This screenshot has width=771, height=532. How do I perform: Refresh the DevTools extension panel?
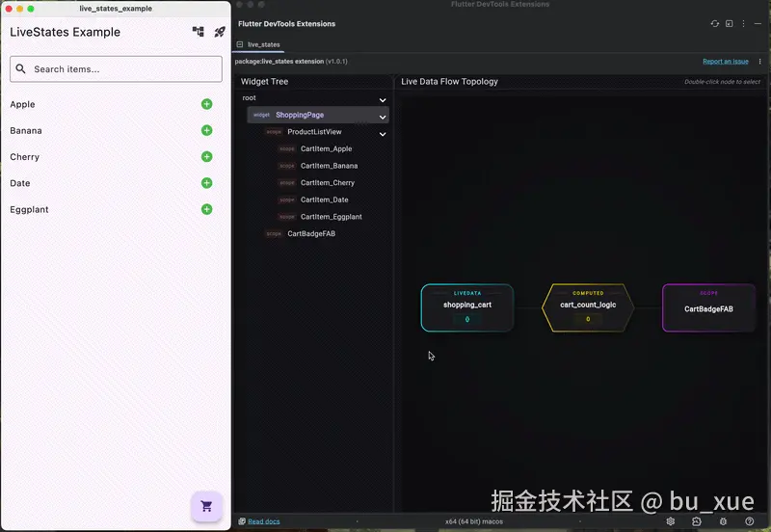tap(714, 23)
